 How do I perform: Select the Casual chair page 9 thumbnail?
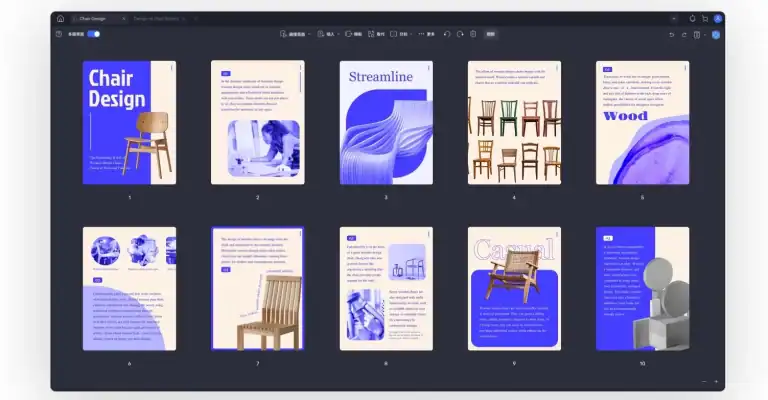pyautogui.click(x=514, y=288)
